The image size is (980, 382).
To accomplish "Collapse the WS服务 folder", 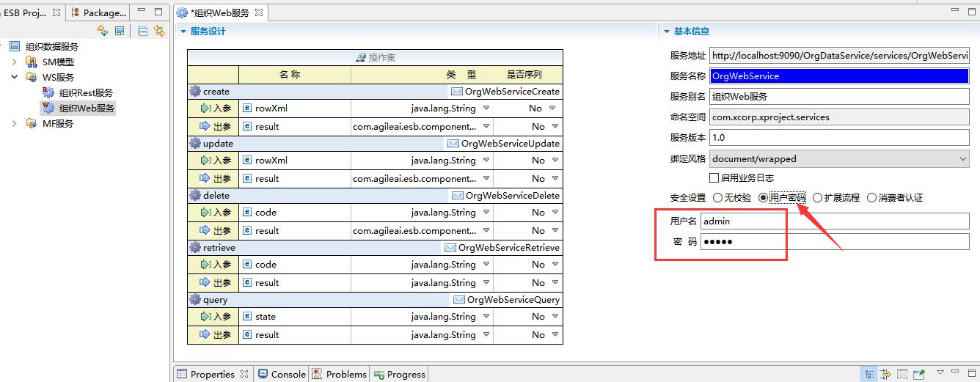I will 14,77.
